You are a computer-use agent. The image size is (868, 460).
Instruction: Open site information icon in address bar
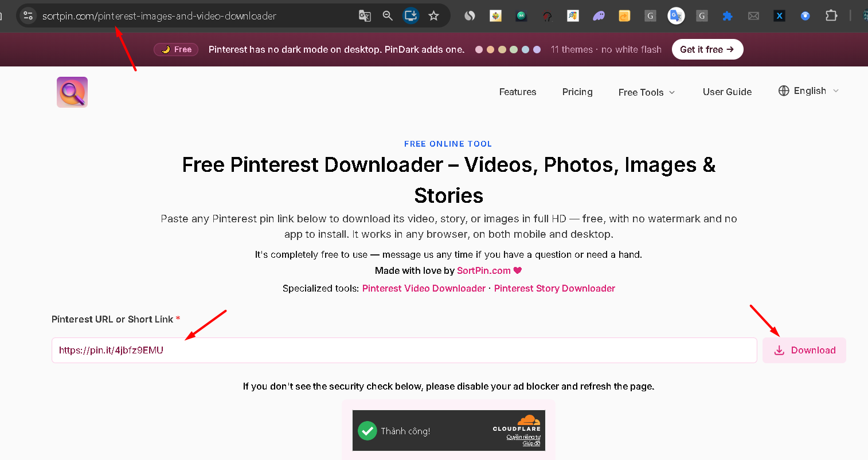(x=28, y=15)
